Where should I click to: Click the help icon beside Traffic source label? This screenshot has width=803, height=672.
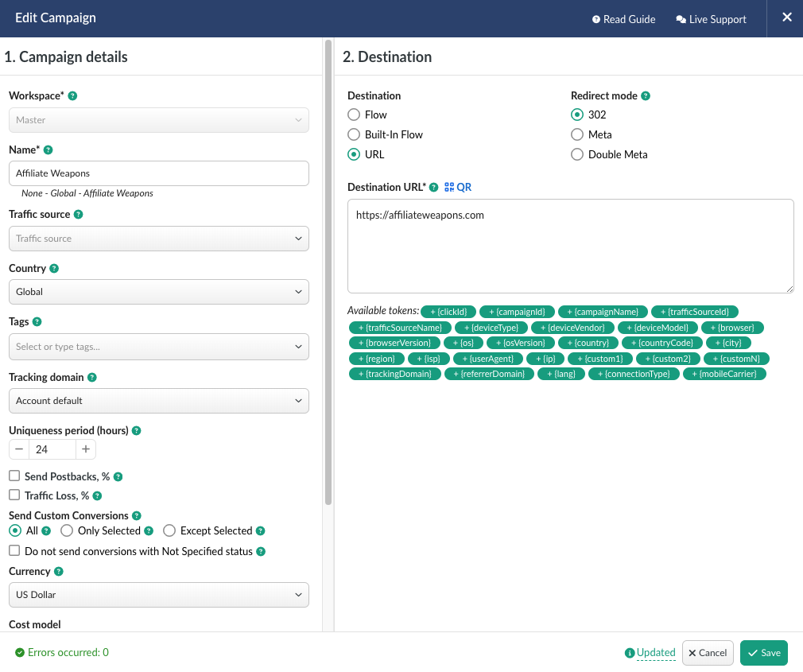pyautogui.click(x=78, y=215)
